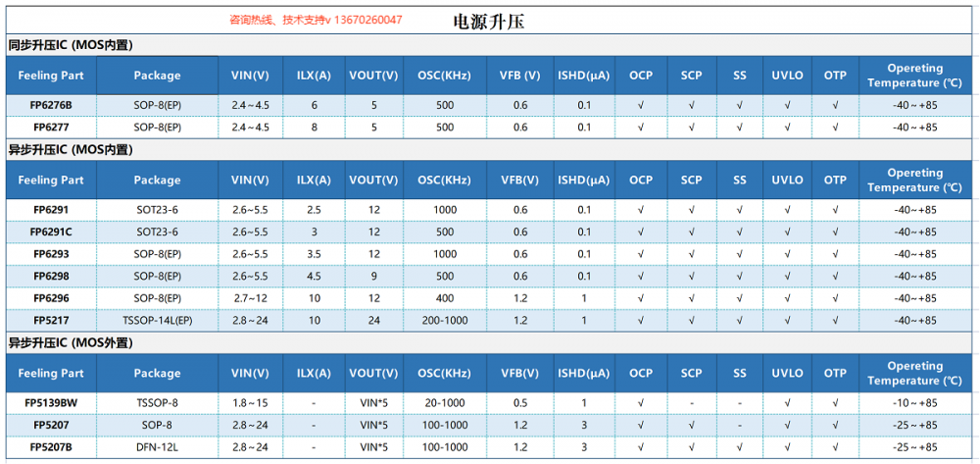Screen dimensions: 980x464
Task: Click FP6276B's OCP checkmark
Action: pos(641,105)
